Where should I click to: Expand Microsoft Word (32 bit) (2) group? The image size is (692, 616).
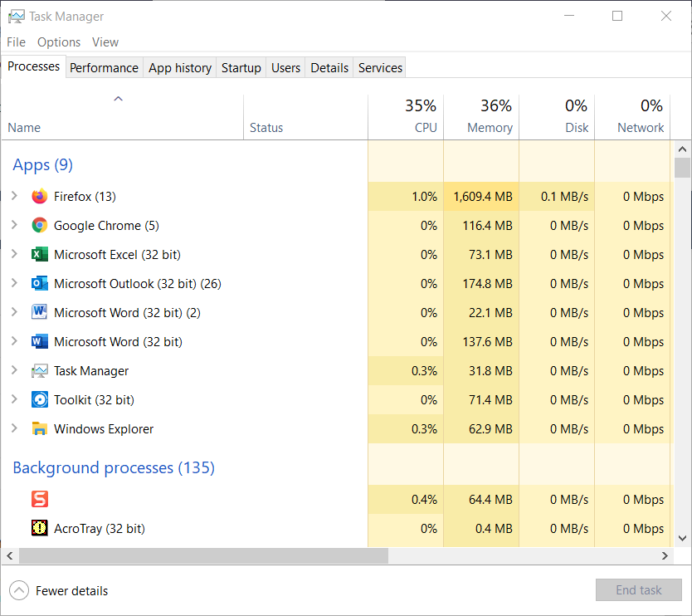click(x=14, y=312)
